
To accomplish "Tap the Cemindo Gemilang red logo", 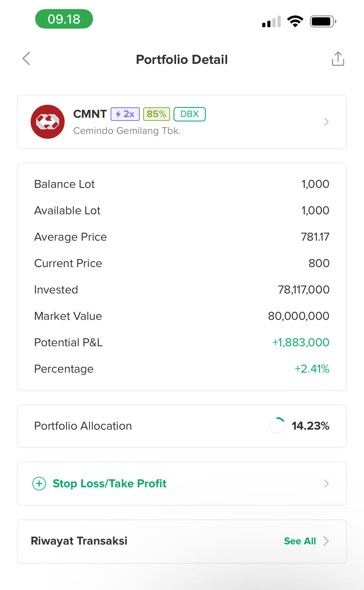I will pos(48,122).
